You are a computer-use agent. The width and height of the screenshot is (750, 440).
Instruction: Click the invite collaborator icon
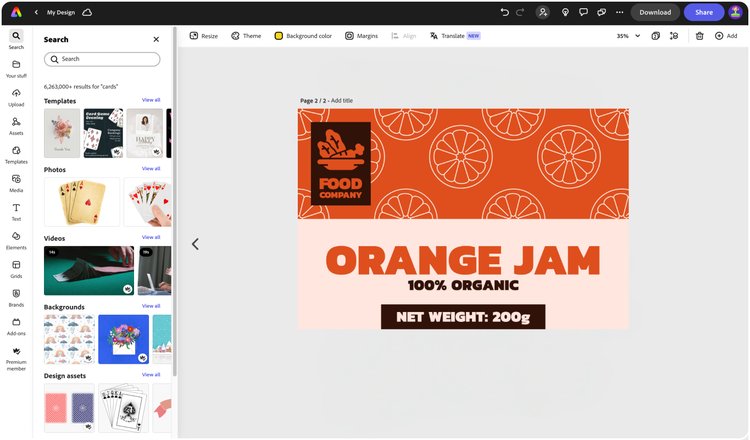(543, 12)
